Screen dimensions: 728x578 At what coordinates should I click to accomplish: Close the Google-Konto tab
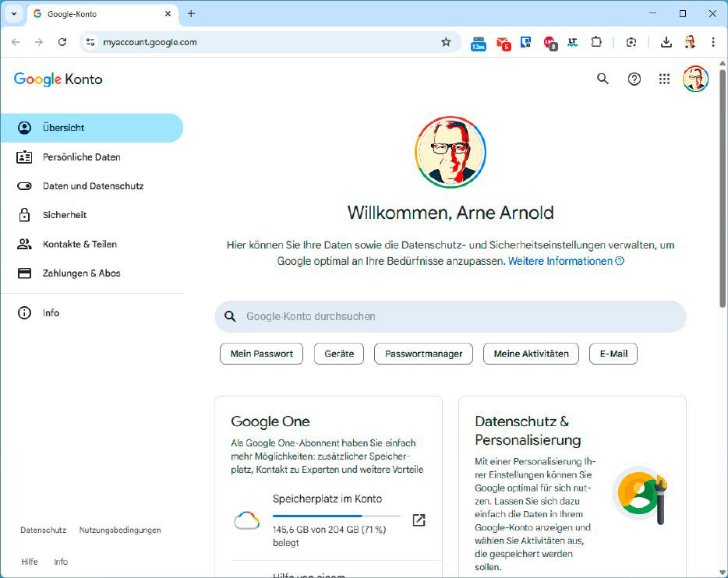pyautogui.click(x=168, y=13)
